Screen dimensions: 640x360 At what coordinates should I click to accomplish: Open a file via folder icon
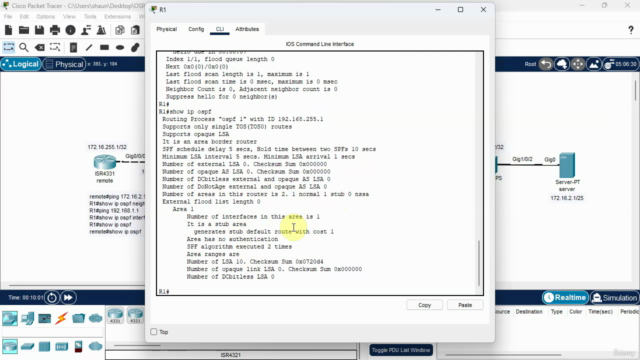click(x=24, y=30)
